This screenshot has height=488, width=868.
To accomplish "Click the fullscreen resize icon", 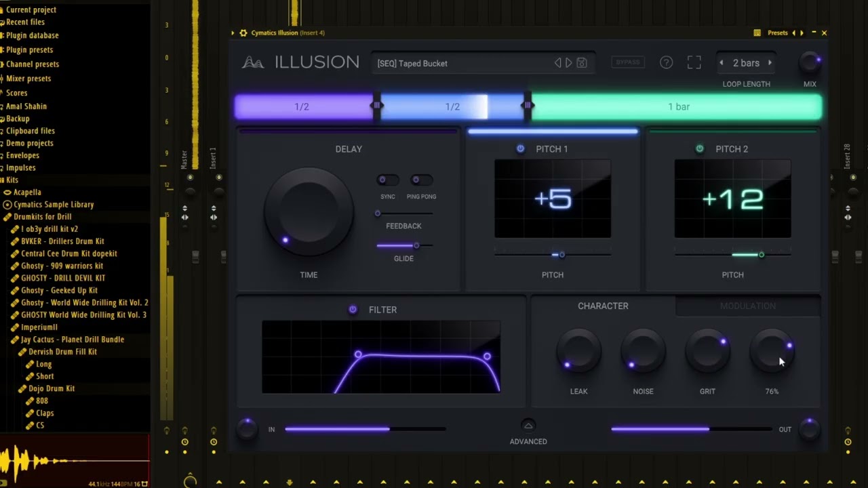I will [x=694, y=62].
